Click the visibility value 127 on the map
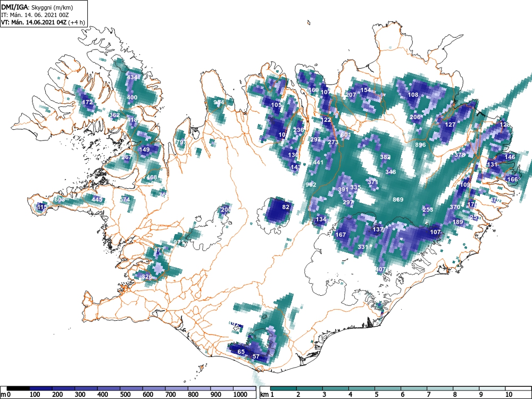The height and width of the screenshot is (399, 532). 450,124
